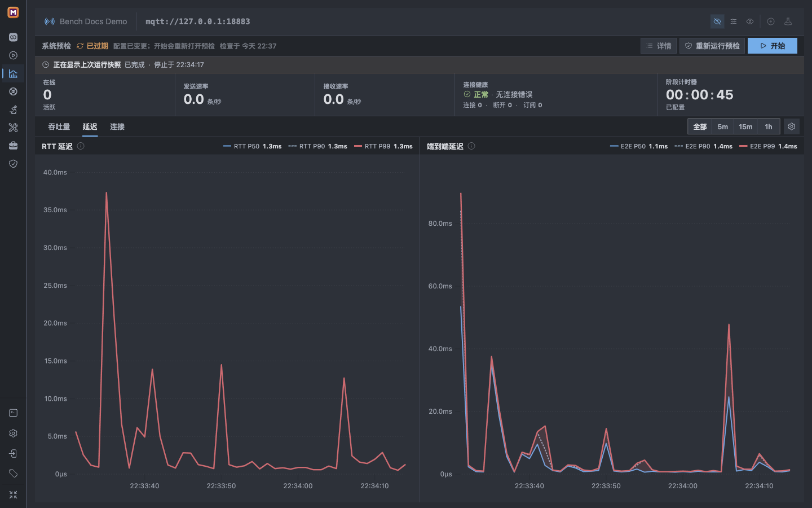
Task: Click the sign-in arrow icon in sidebar
Action: click(13, 454)
